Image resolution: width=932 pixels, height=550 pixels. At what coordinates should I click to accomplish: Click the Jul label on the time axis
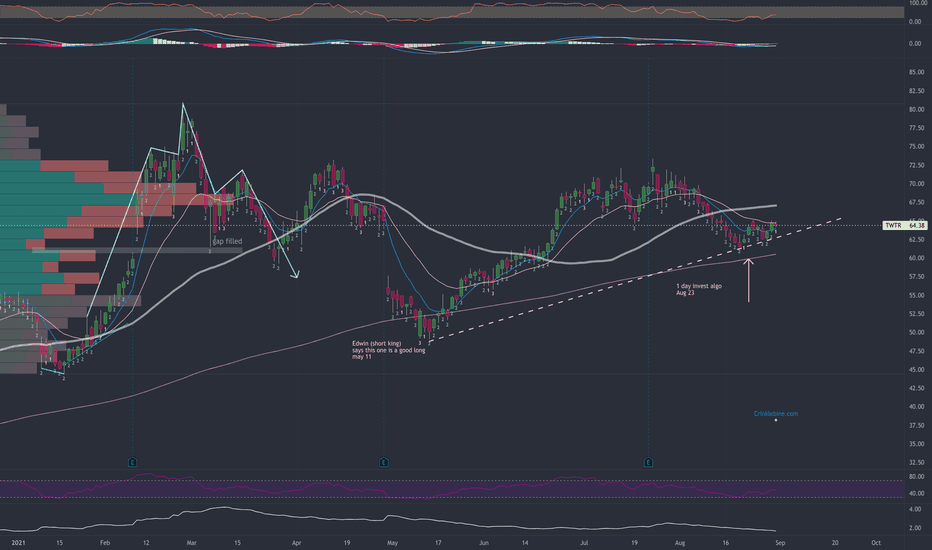tap(584, 543)
